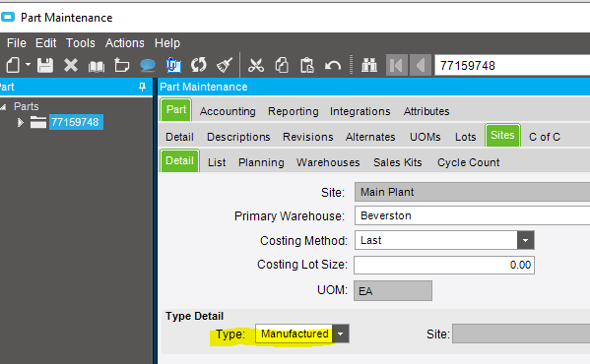590x364 pixels.
Task: Click the Main Plant site field
Action: [472, 192]
